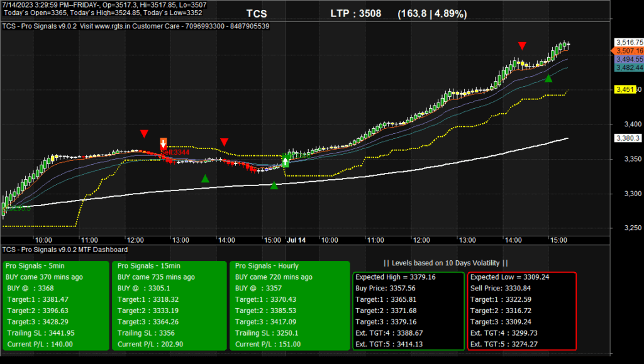Select the 3,516.75 price tag

[629, 42]
